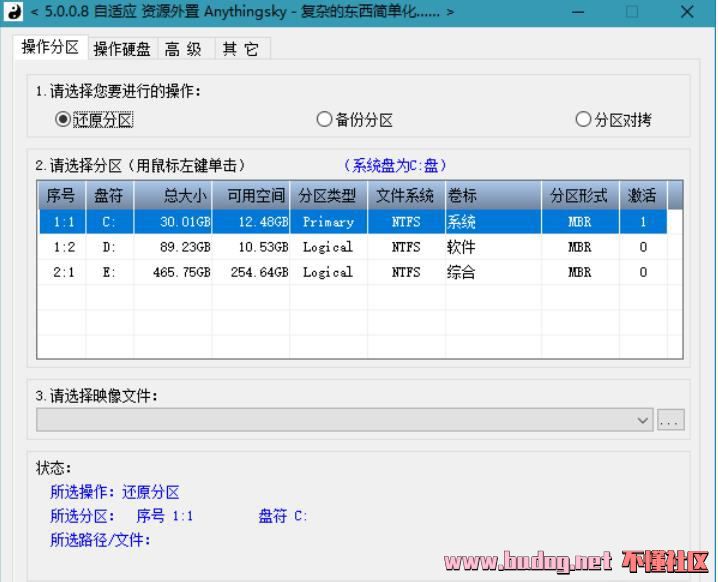This screenshot has height=582, width=718.
Task: Open the 其它 tab
Action: pyautogui.click(x=240, y=49)
